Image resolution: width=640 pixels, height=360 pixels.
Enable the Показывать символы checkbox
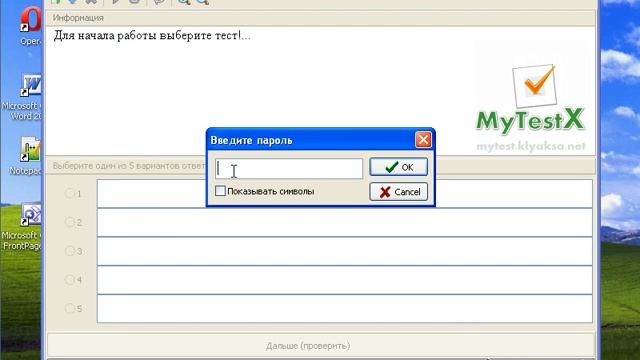pos(220,191)
